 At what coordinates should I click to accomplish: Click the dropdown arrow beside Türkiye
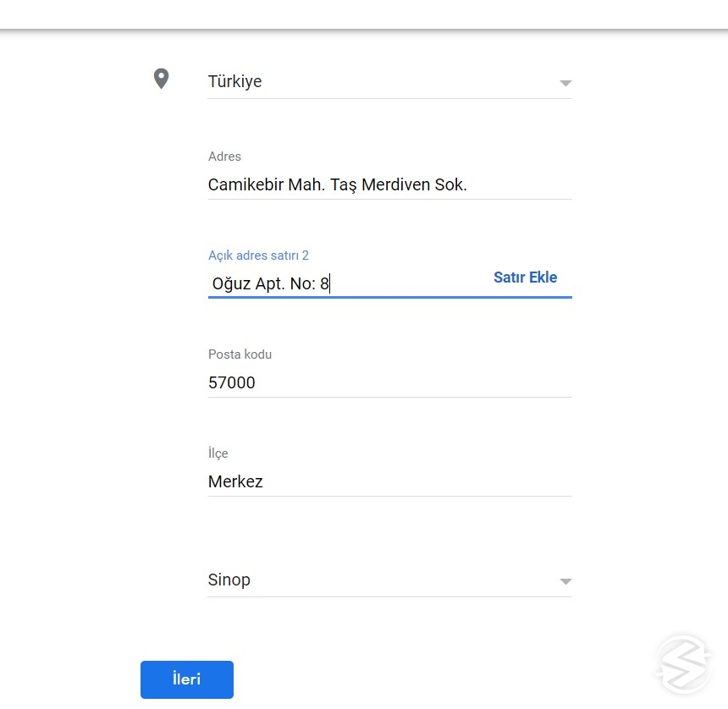[x=565, y=83]
